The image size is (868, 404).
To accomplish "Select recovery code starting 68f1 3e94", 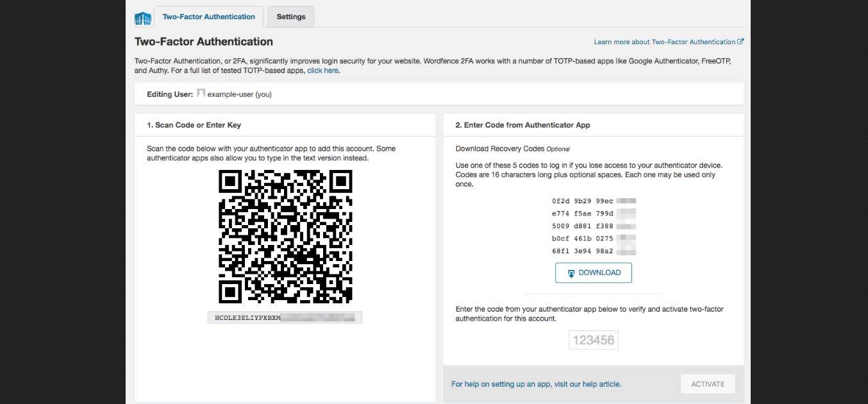I will pyautogui.click(x=594, y=251).
